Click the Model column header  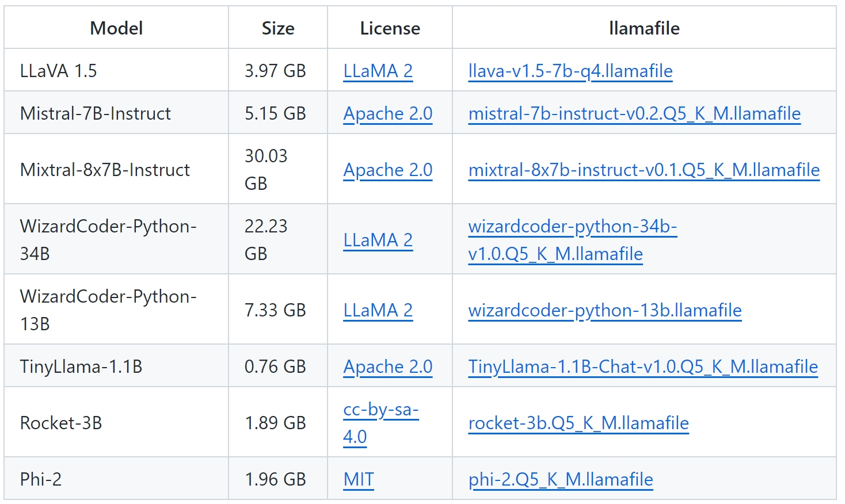[x=116, y=28]
